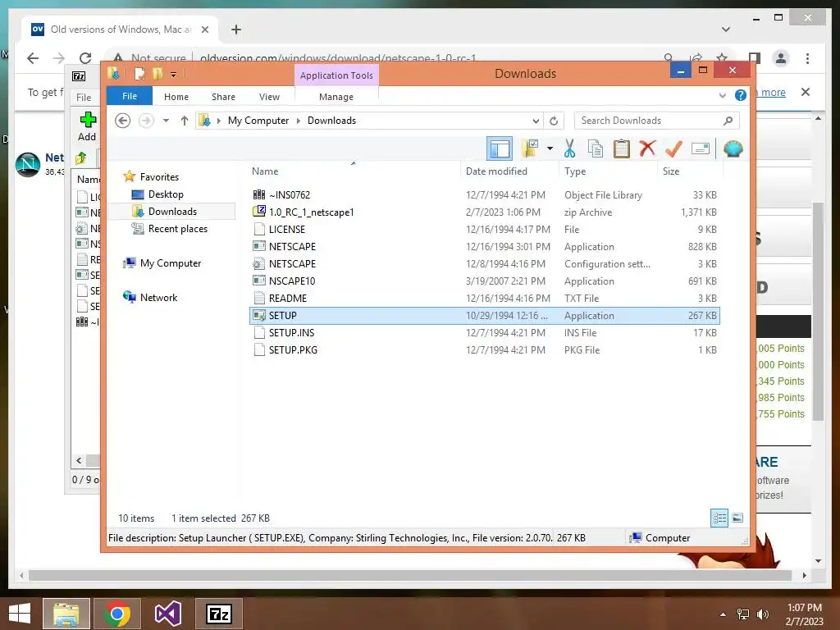
Task: Open Customize Quick Access Toolbar dropdown
Action: click(174, 75)
